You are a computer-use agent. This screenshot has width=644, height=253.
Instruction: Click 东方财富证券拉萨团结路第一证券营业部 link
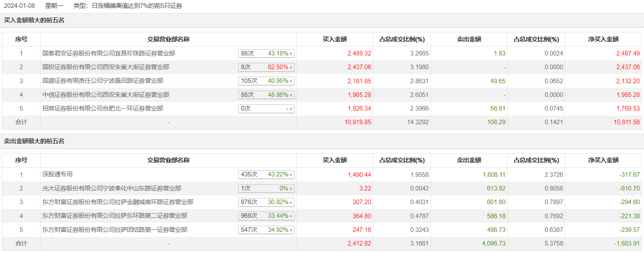(x=115, y=230)
